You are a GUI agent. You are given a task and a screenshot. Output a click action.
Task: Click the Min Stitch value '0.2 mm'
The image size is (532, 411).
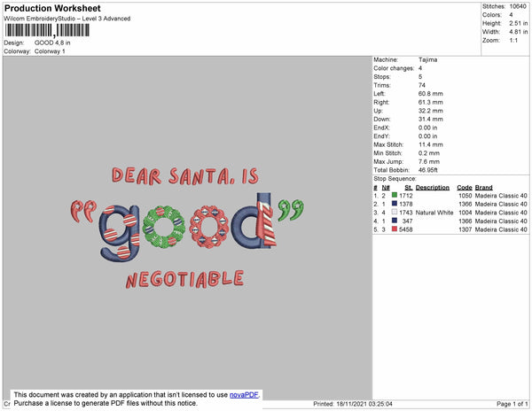[429, 153]
